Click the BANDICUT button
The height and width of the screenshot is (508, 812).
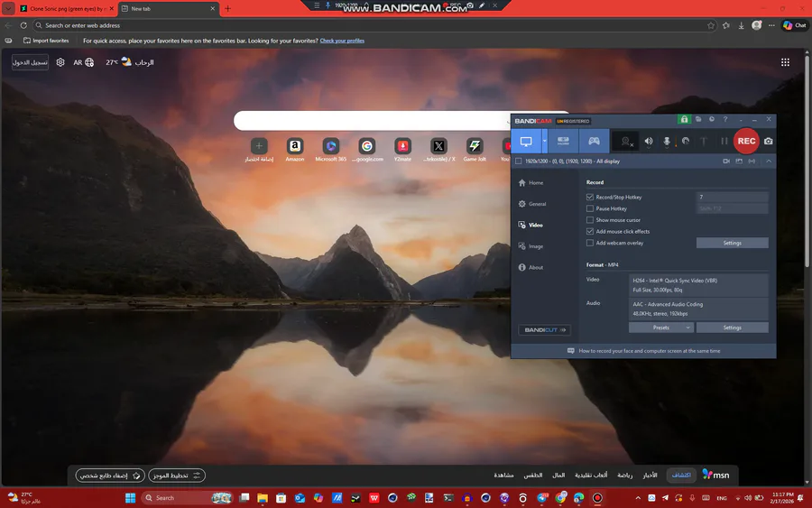[x=544, y=330]
